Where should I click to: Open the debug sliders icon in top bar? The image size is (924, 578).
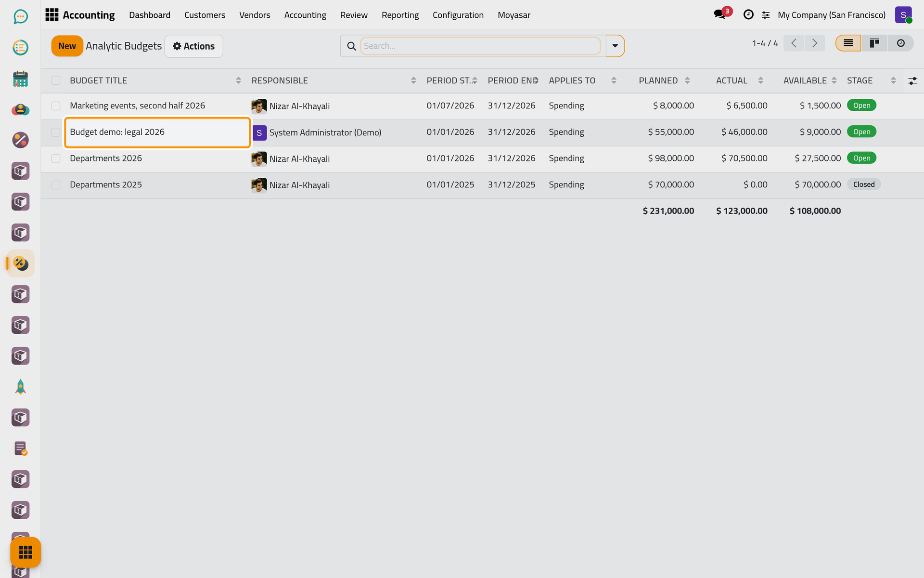tap(766, 15)
